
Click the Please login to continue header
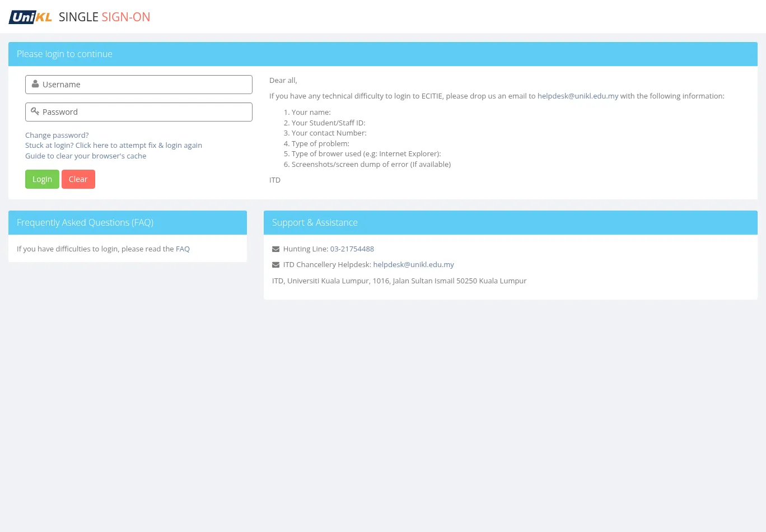coord(64,54)
